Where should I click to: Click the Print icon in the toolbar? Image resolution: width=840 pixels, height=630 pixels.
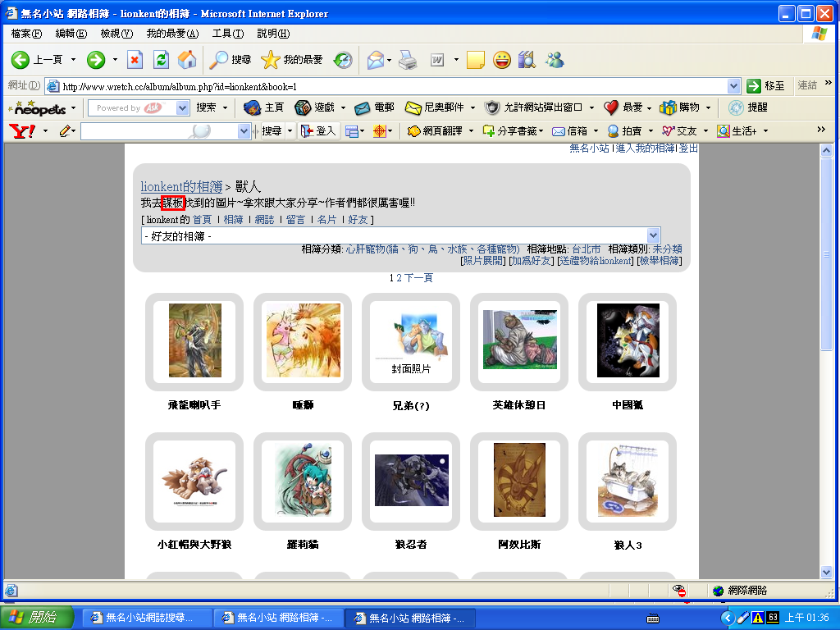pyautogui.click(x=408, y=60)
